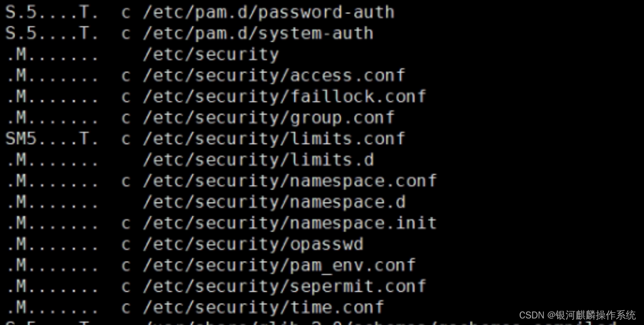Select the /etc/security/group.conf path
The image size is (644, 325).
[268, 117]
